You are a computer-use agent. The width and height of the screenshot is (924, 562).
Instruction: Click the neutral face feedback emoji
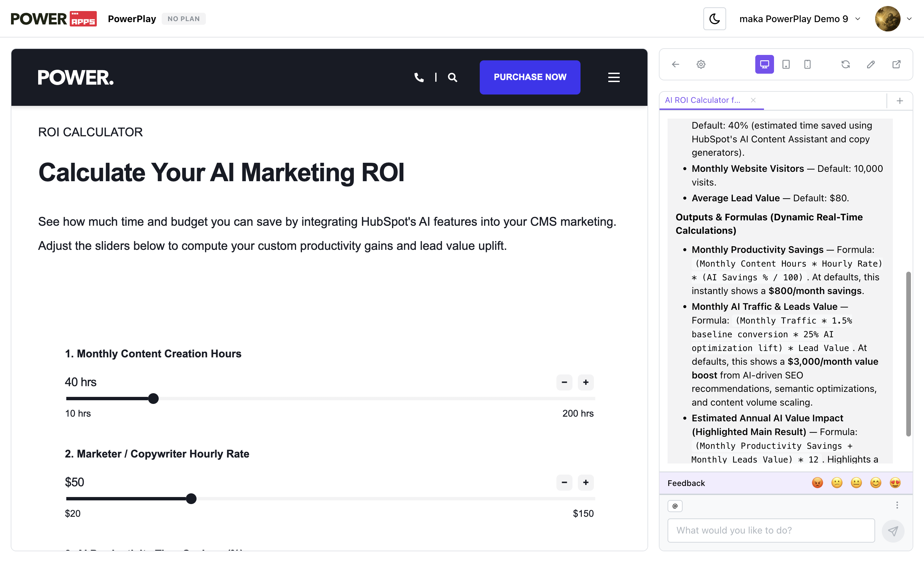coord(856,483)
